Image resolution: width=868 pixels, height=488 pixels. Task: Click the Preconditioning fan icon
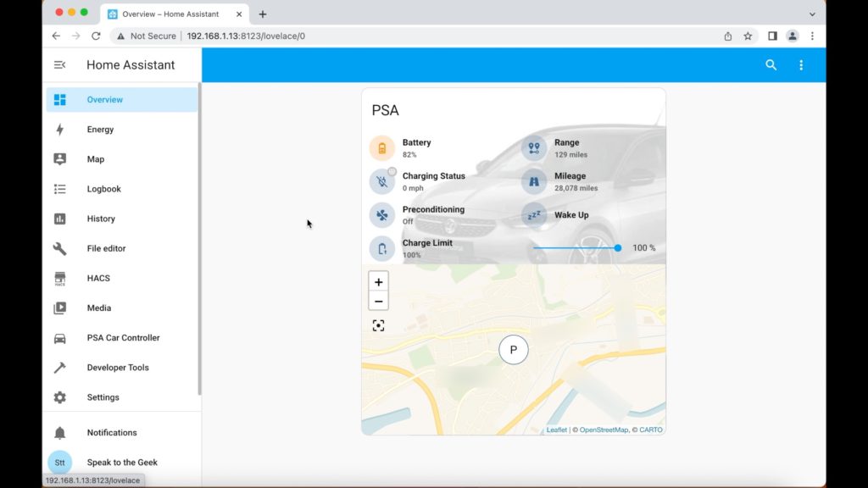(382, 215)
